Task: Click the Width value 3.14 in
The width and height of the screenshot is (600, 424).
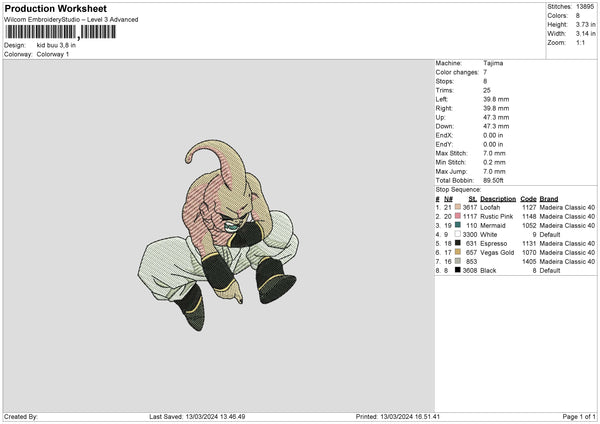Action: coord(585,34)
